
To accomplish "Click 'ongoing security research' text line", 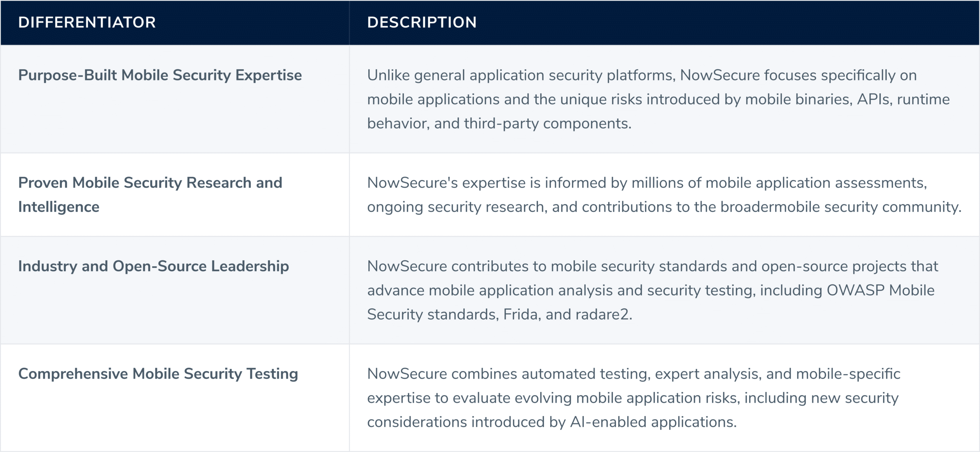I will pyautogui.click(x=456, y=207).
